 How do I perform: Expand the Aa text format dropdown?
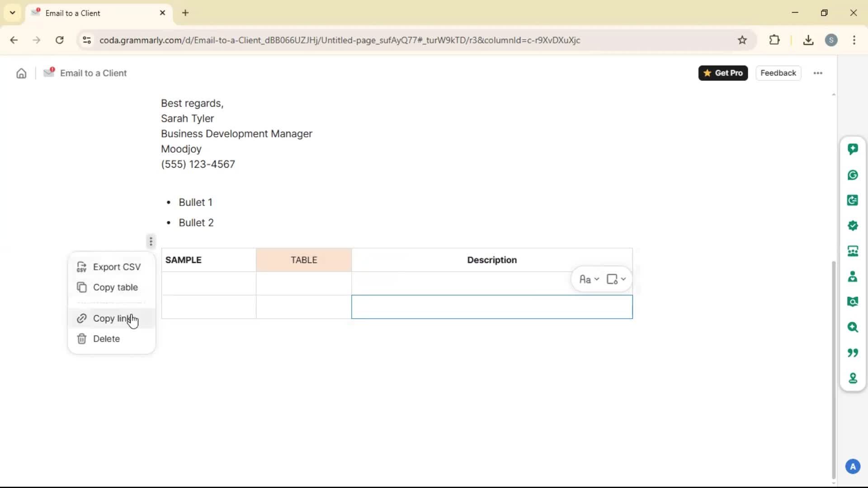(589, 279)
